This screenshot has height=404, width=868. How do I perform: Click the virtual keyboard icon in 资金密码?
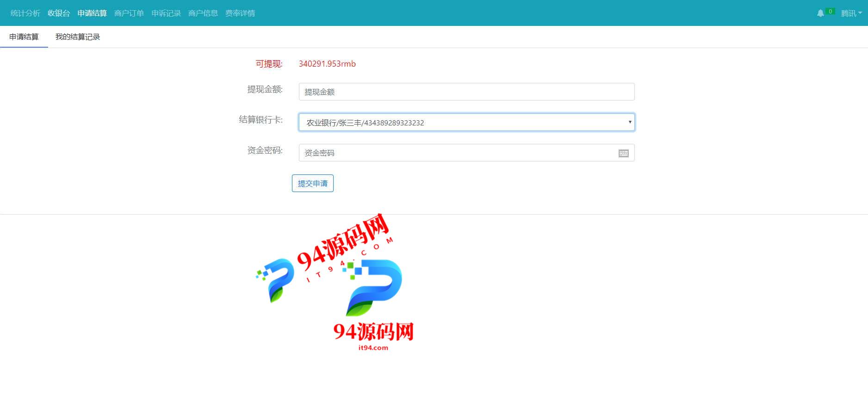623,153
